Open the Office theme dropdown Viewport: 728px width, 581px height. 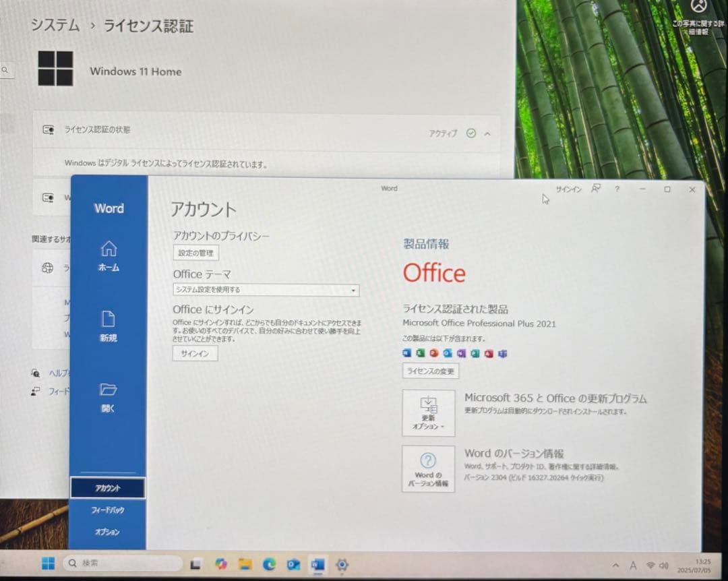click(x=353, y=290)
